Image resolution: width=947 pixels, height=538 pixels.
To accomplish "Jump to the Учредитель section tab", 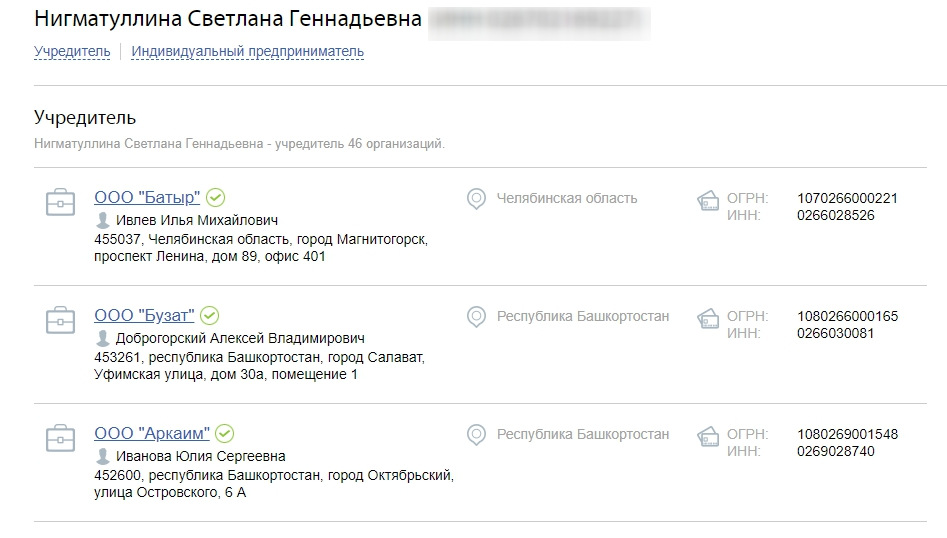I will click(x=72, y=52).
